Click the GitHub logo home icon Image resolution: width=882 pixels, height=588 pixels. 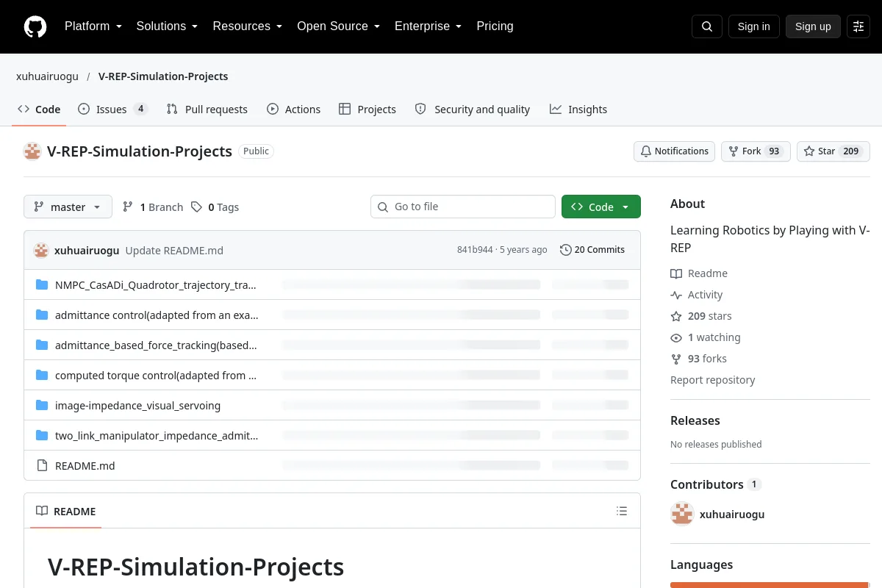tap(35, 26)
